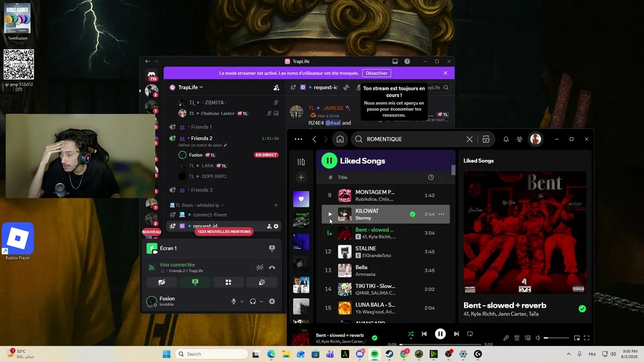Sort Liked Songs by Title column
Viewport: 644px width, 362px height.
342,177
